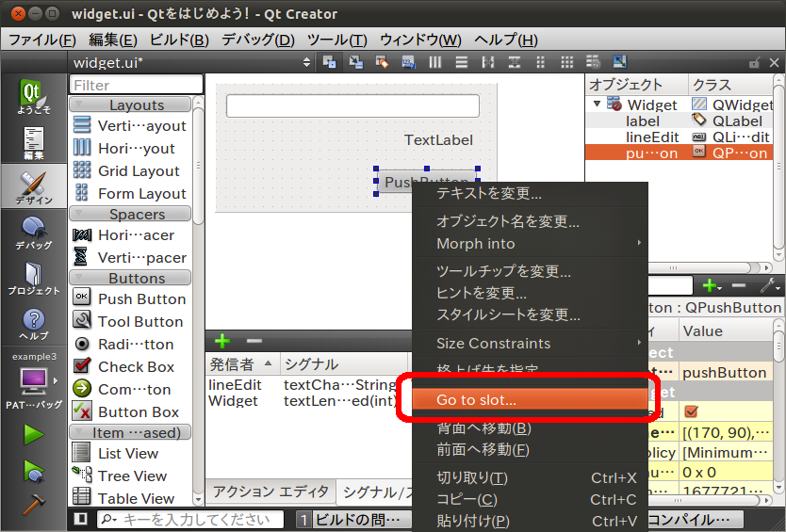Apply horizontal layout from designer toolbar
Viewport: 786px width, 532px height.
point(435,62)
